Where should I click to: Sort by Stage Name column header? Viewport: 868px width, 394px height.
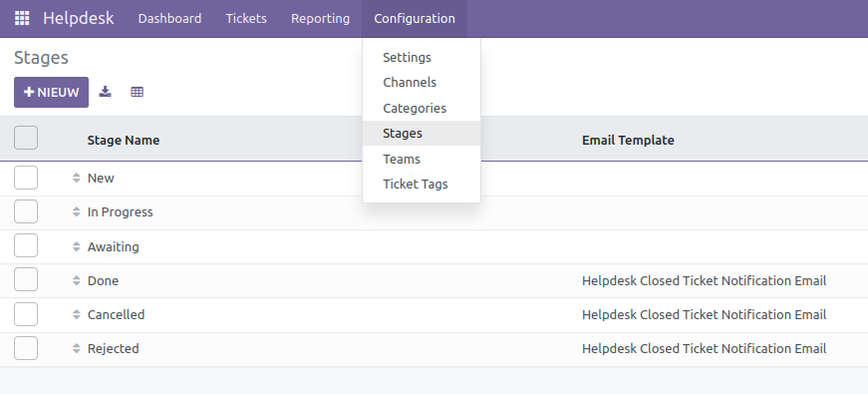coord(124,141)
